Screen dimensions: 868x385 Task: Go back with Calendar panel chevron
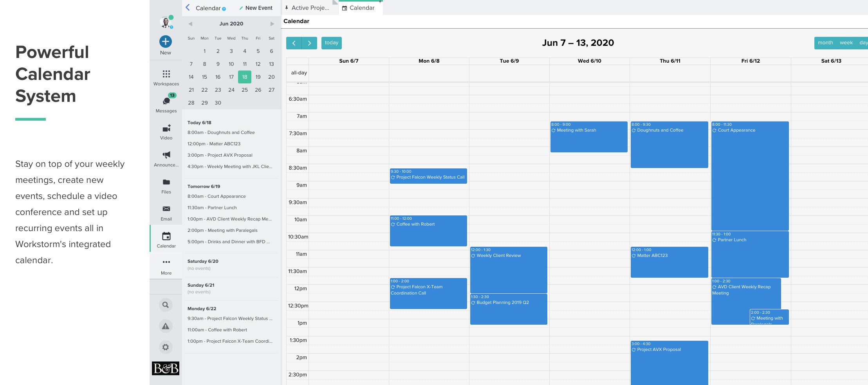188,7
